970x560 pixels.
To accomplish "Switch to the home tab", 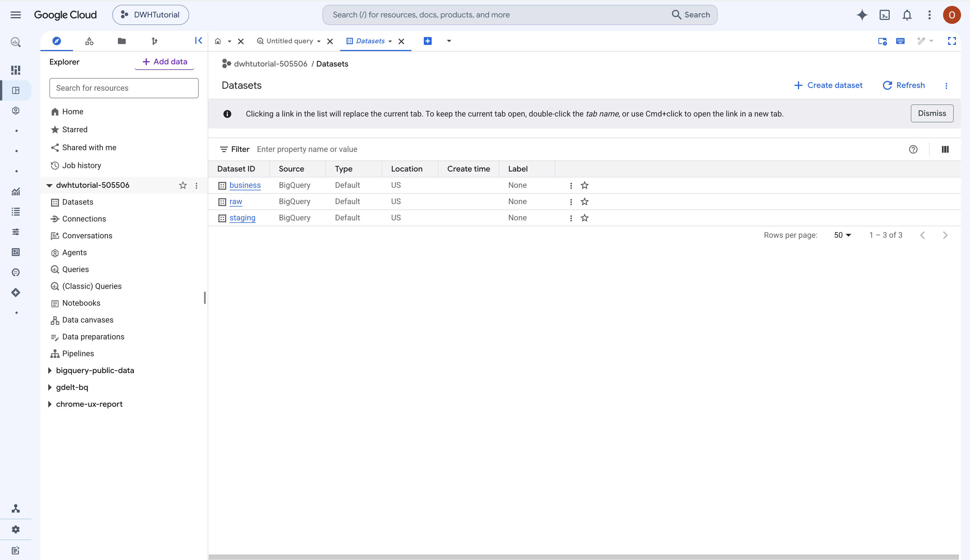I will point(218,41).
